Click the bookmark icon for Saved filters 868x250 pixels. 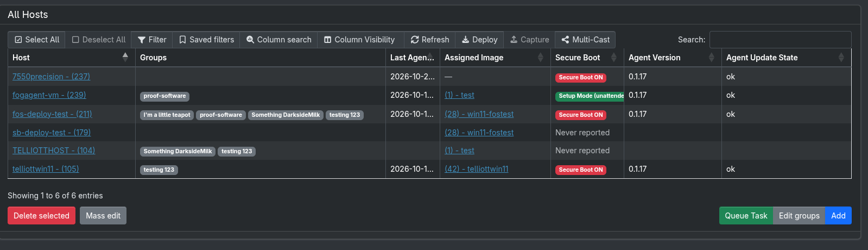pos(182,40)
